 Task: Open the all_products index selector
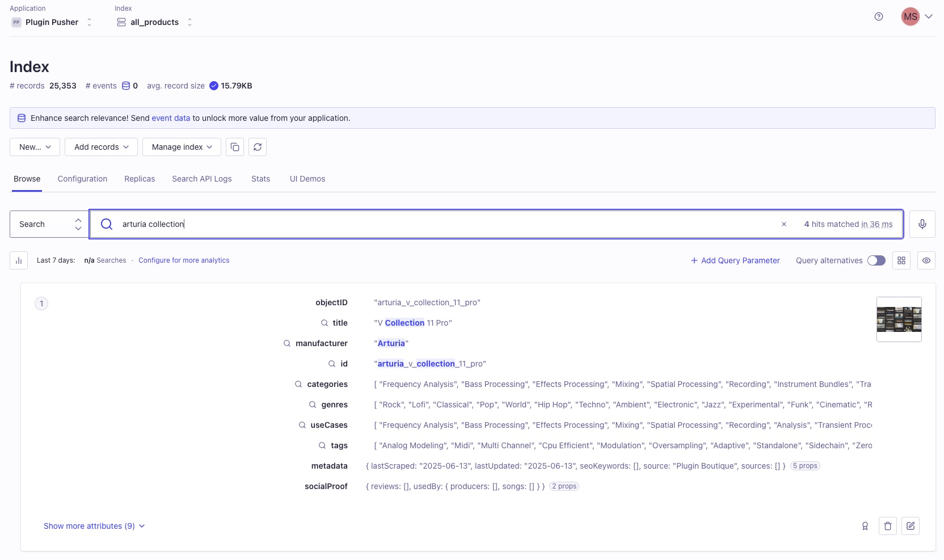click(x=155, y=22)
